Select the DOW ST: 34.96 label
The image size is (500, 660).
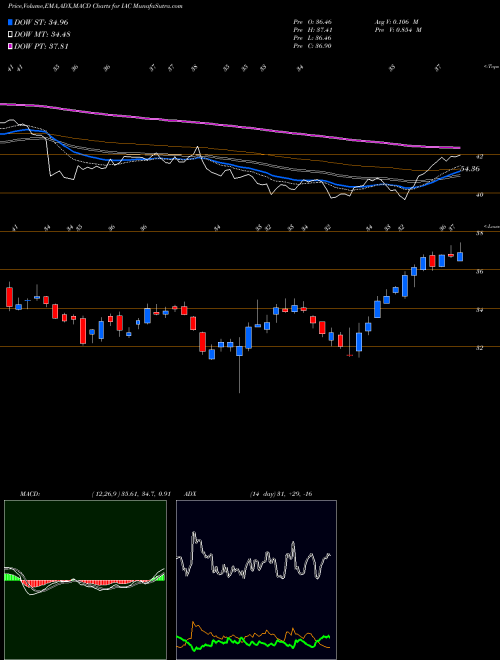(41, 22)
